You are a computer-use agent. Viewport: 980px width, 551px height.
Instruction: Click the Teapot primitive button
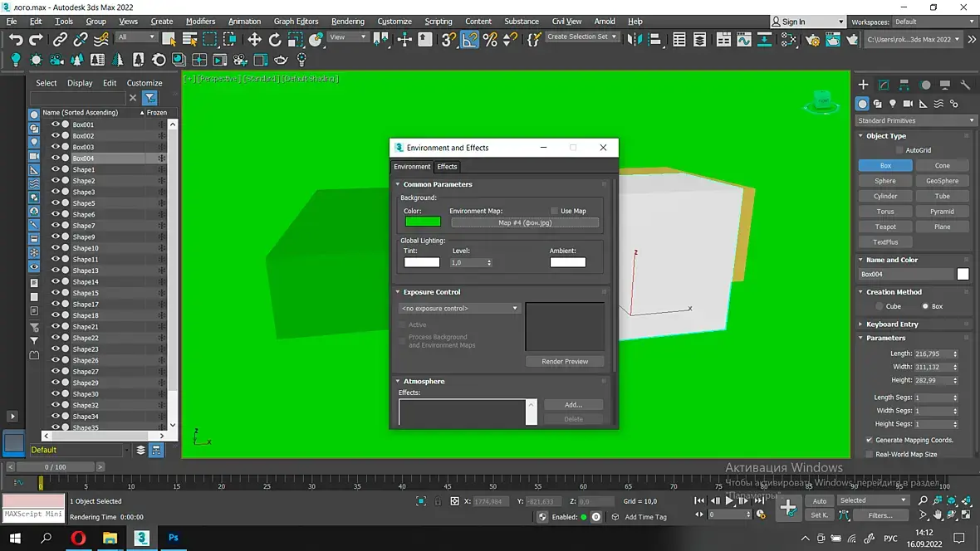[x=885, y=227]
